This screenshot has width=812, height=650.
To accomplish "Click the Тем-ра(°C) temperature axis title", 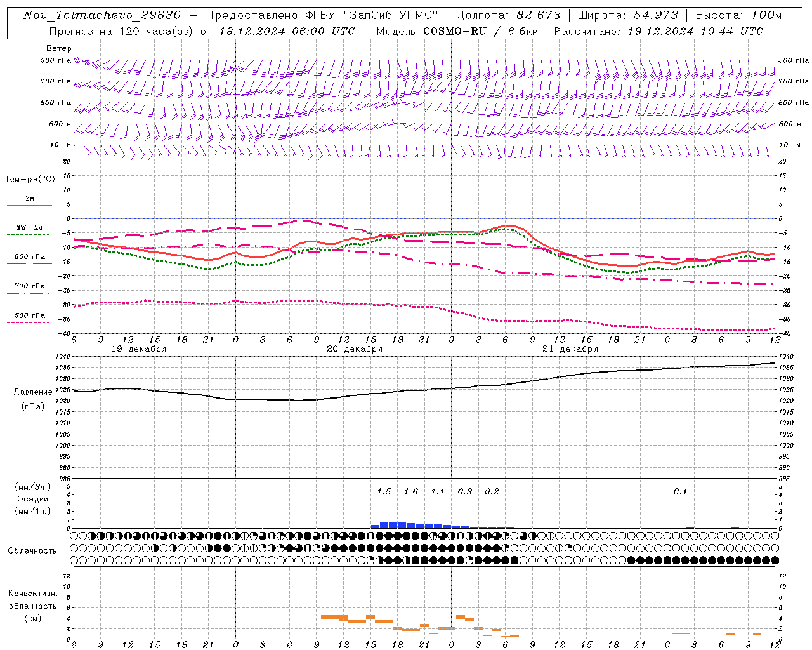I will point(30,180).
